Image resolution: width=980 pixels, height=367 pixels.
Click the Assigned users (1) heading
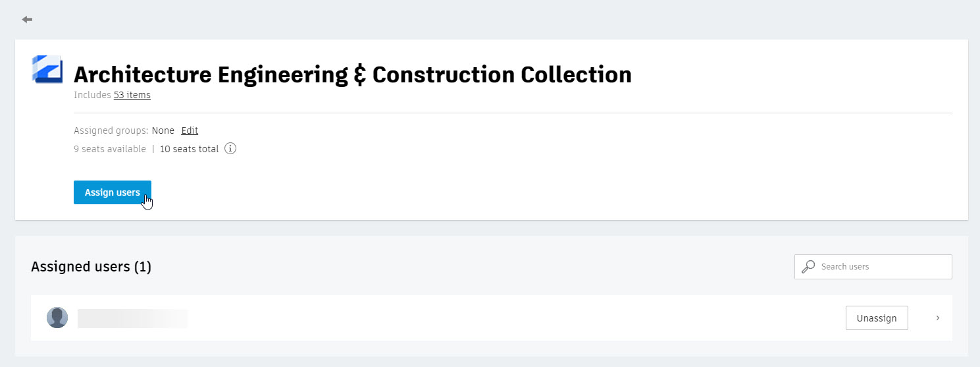coord(91,267)
